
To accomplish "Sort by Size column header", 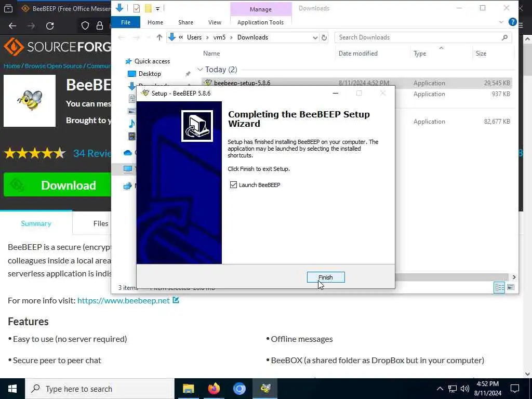I will click(x=481, y=54).
